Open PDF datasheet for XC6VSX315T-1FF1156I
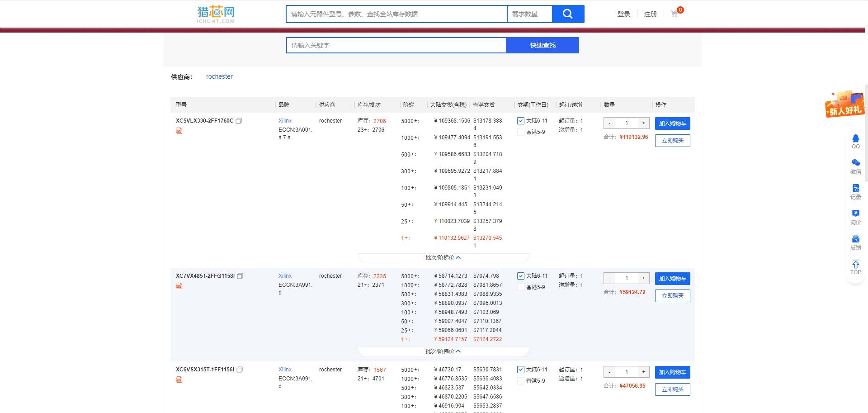 click(179, 380)
